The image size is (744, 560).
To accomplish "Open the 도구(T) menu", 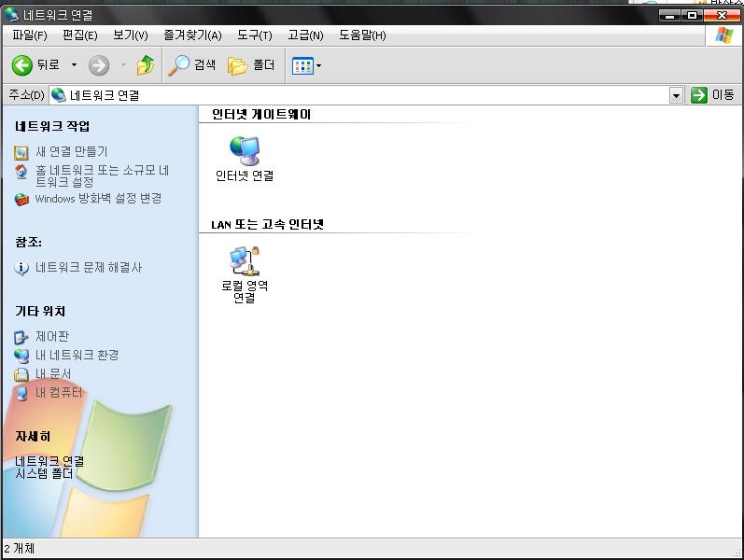I will point(254,35).
